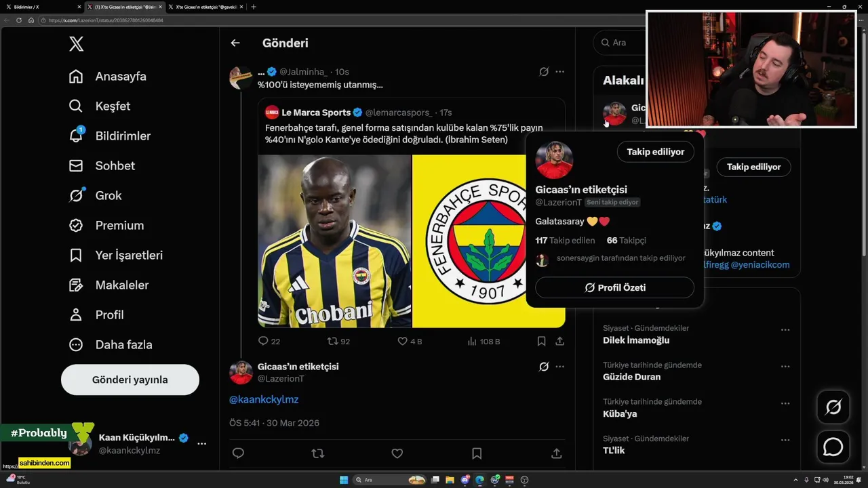Open the hover card profile avatar
Image resolution: width=868 pixels, height=488 pixels.
pyautogui.click(x=554, y=160)
